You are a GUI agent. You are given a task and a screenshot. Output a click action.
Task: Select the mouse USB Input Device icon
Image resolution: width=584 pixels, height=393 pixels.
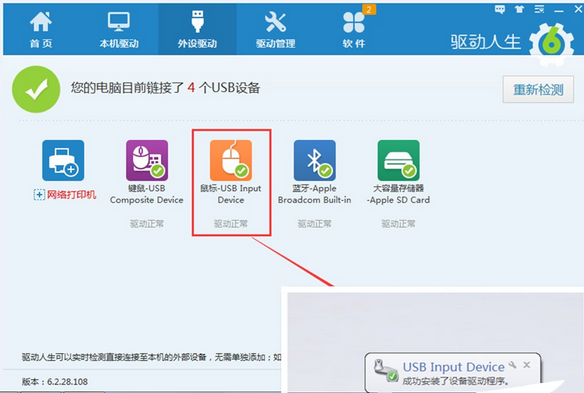[x=231, y=160]
